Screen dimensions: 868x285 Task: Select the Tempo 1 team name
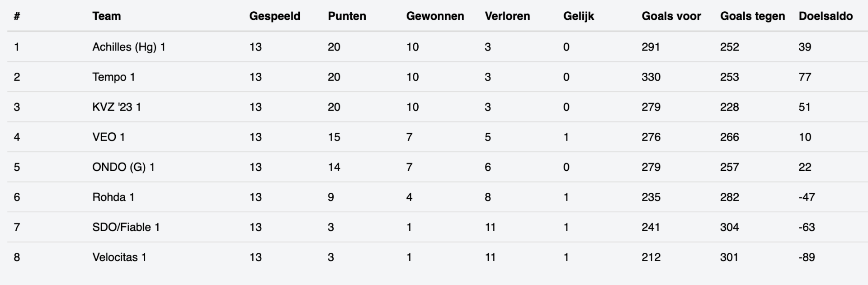(113, 77)
